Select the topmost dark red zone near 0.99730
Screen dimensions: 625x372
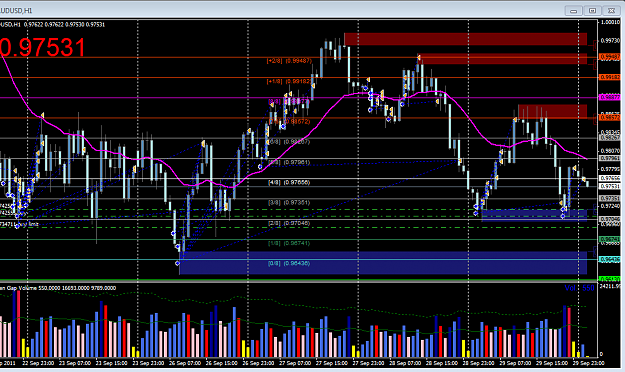coord(466,39)
